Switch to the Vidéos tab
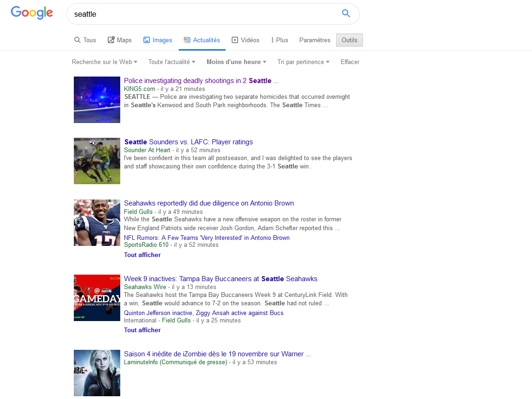The width and height of the screenshot is (532, 399). (x=246, y=40)
